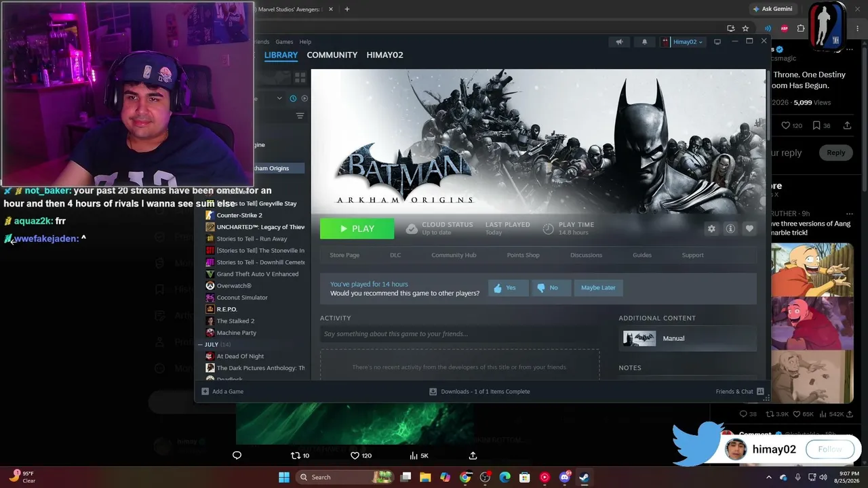Image resolution: width=868 pixels, height=488 pixels.
Task: Click the Steam grid view icon
Action: click(300, 78)
